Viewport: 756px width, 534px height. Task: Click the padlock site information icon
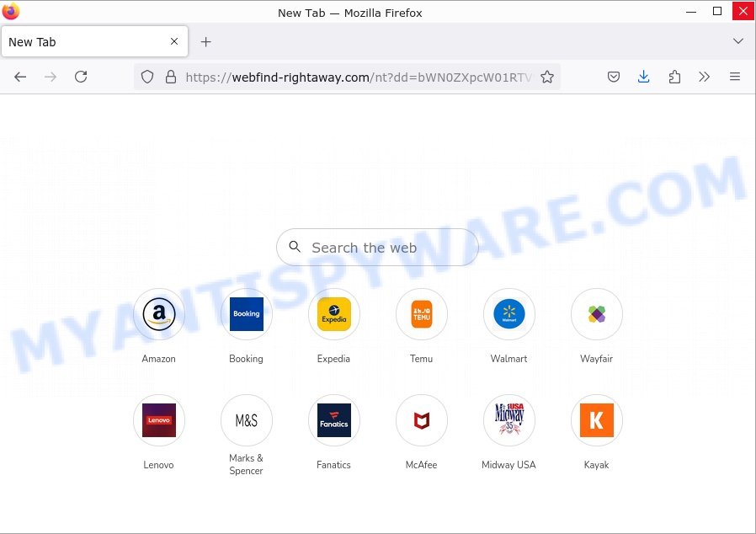coord(171,77)
